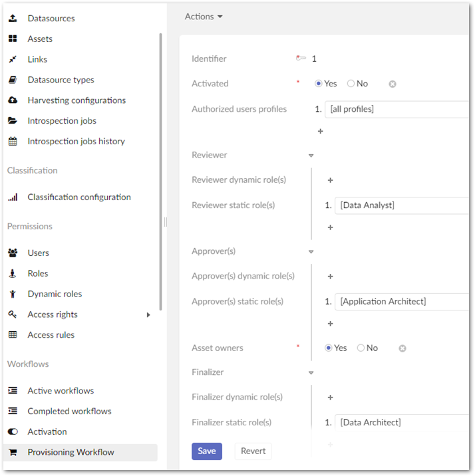Save the provisioning workflow settings

coord(206,451)
